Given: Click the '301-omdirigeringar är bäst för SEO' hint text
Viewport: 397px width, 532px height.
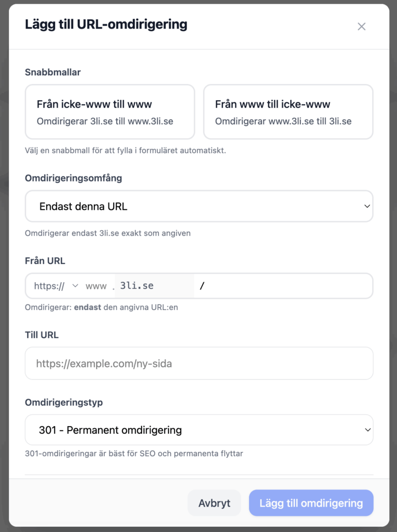Looking at the screenshot, I should point(134,454).
